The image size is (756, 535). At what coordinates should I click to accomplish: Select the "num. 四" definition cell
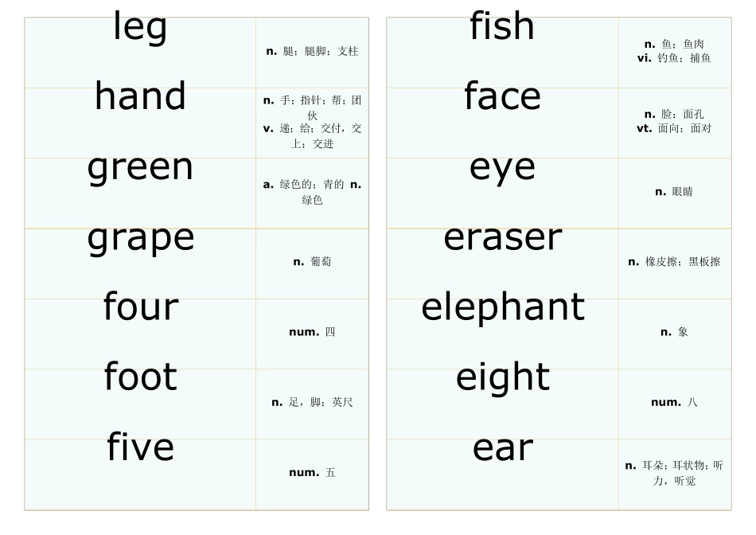(x=312, y=332)
